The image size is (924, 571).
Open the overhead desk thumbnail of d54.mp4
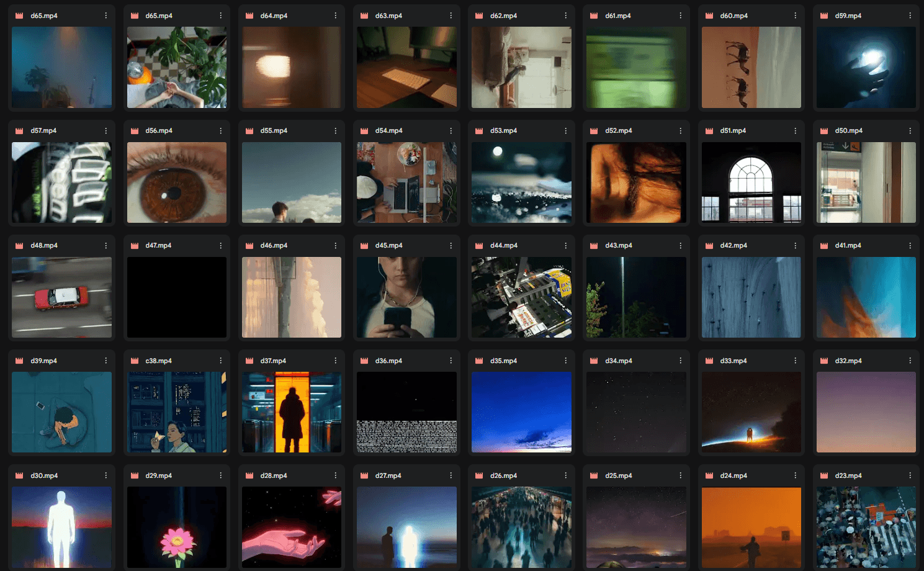(406, 182)
